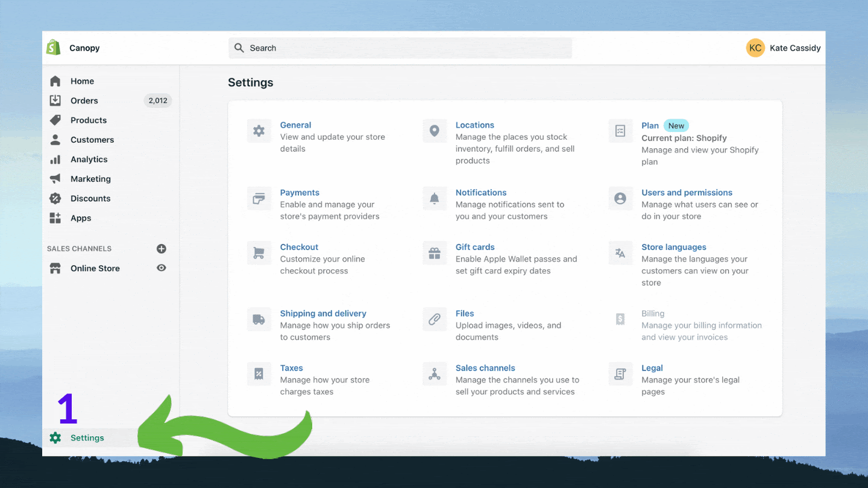Focus the Search input field

[400, 48]
